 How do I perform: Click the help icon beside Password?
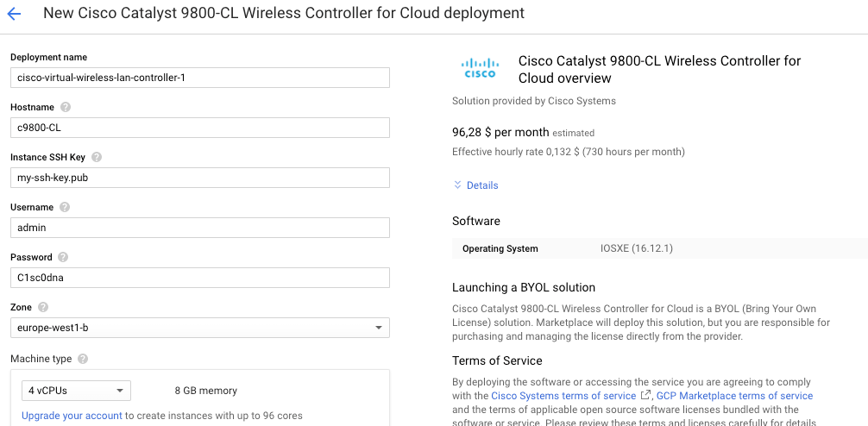[x=63, y=258]
